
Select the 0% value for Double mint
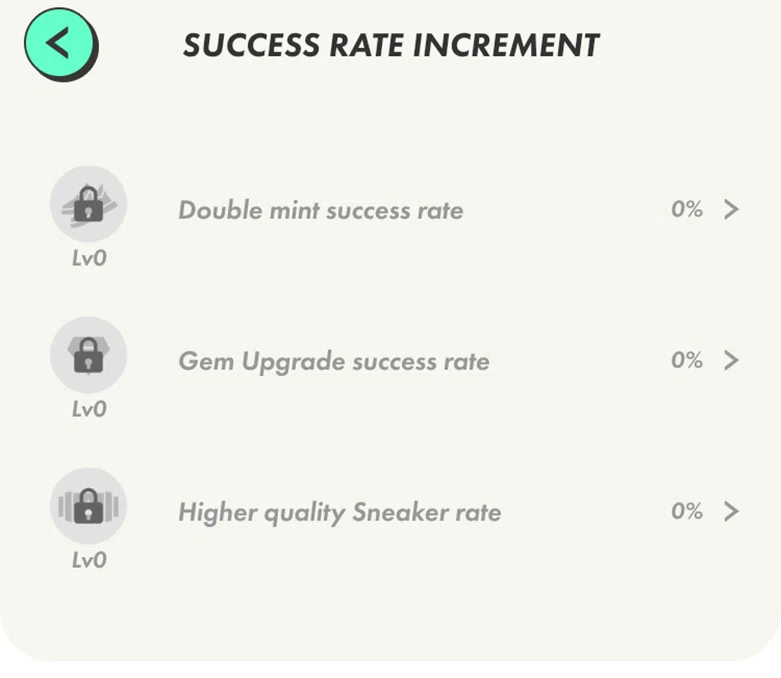click(687, 209)
